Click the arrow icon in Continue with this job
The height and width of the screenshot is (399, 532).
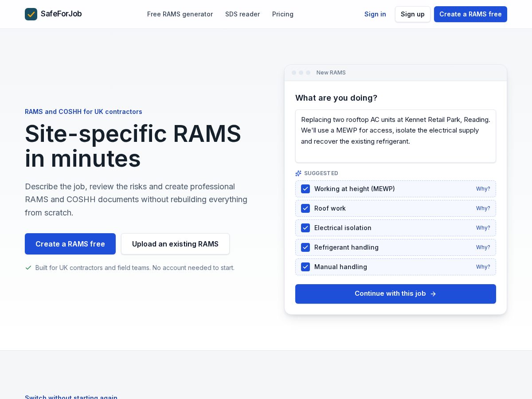click(x=433, y=294)
